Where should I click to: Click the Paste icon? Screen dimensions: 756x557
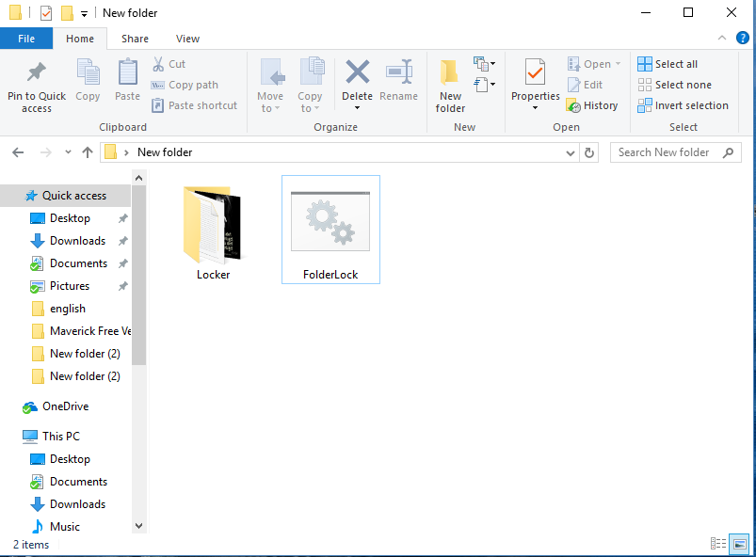[x=129, y=83]
